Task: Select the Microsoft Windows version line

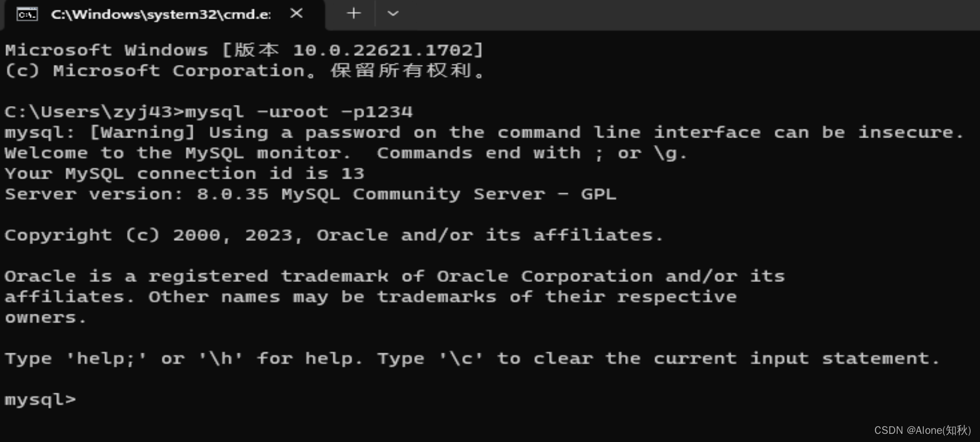Action: [x=244, y=49]
